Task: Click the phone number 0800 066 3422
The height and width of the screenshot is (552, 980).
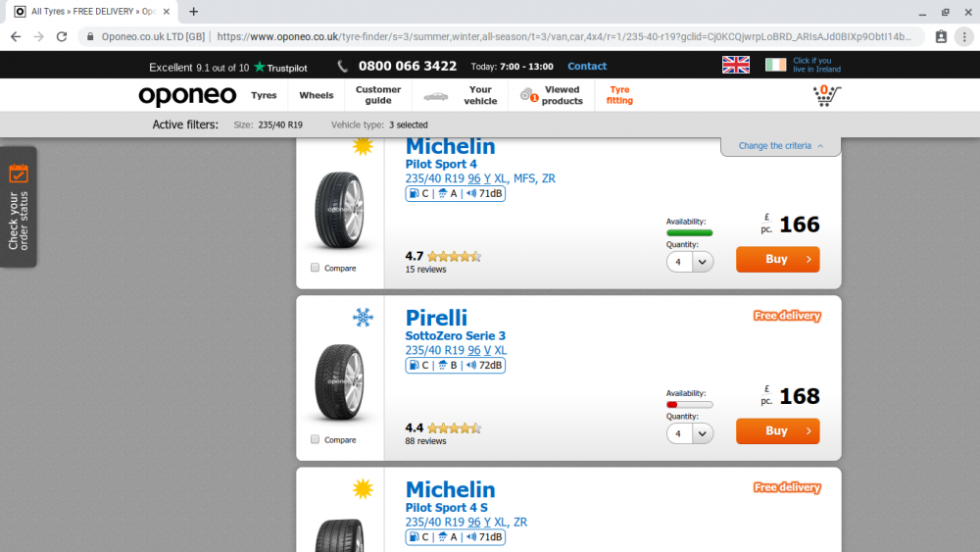Action: point(408,67)
